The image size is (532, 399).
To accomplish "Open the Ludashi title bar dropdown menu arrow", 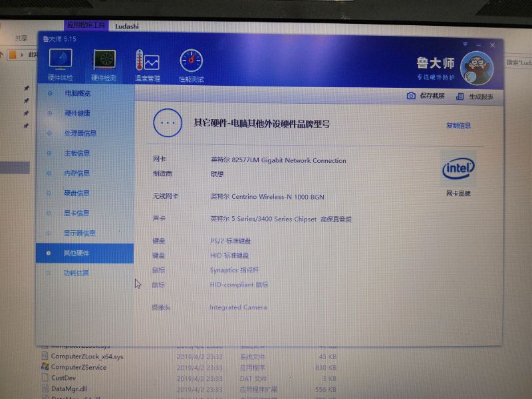I will [465, 44].
